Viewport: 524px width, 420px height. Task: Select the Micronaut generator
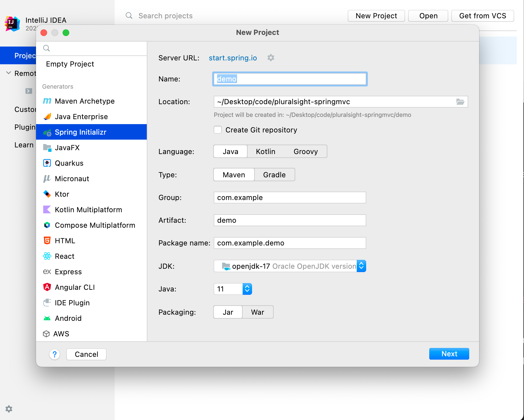[x=91, y=179]
